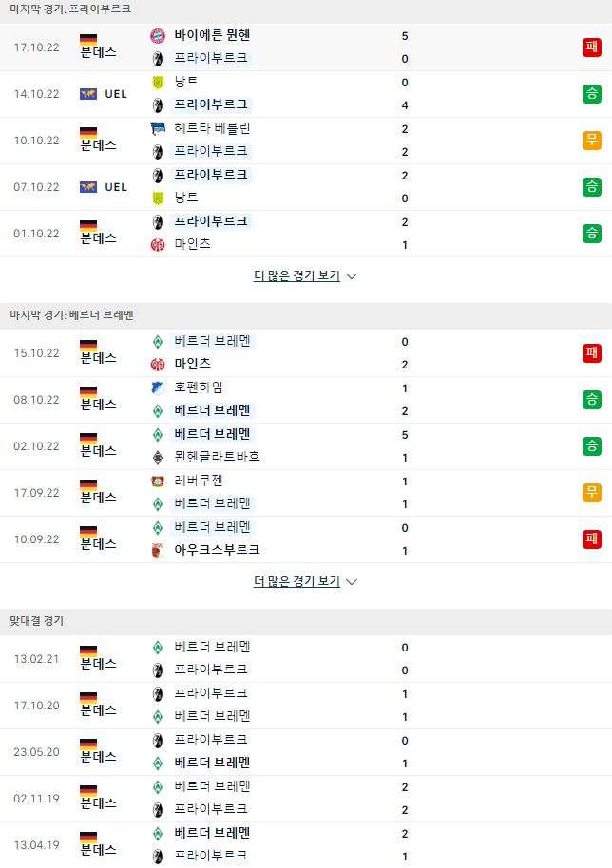Click the green win badge for the 08.10.22 match

click(591, 400)
